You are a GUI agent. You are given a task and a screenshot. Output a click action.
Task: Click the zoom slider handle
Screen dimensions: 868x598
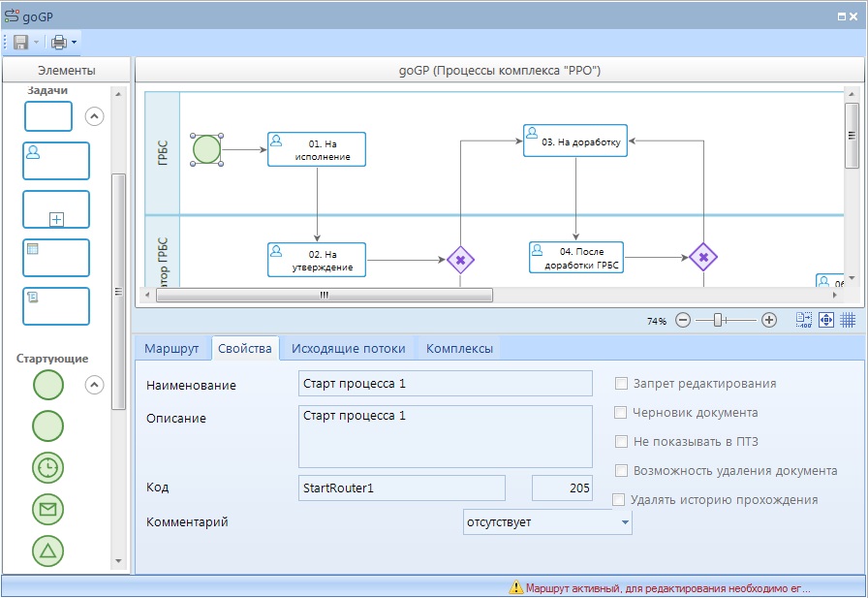pyautogui.click(x=718, y=320)
